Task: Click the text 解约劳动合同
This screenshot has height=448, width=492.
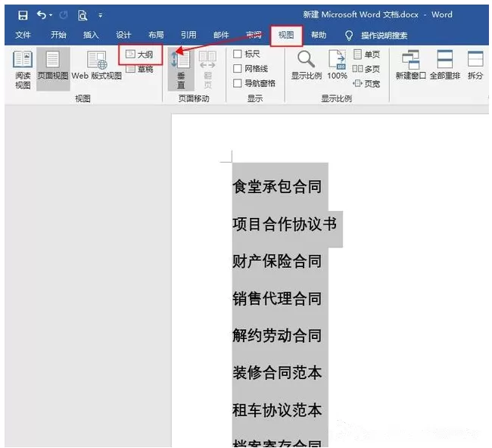Action: [277, 335]
